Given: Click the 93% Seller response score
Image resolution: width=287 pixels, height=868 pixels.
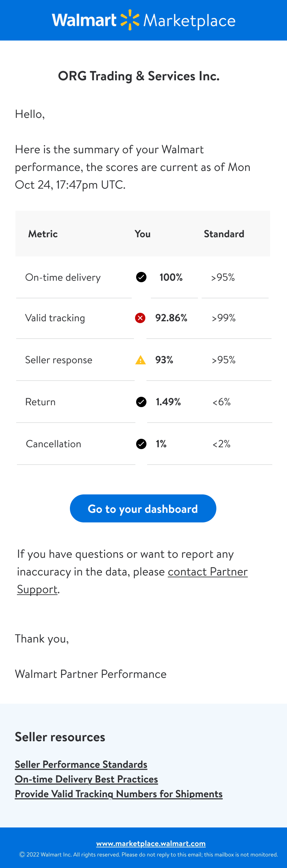Looking at the screenshot, I should 164,360.
